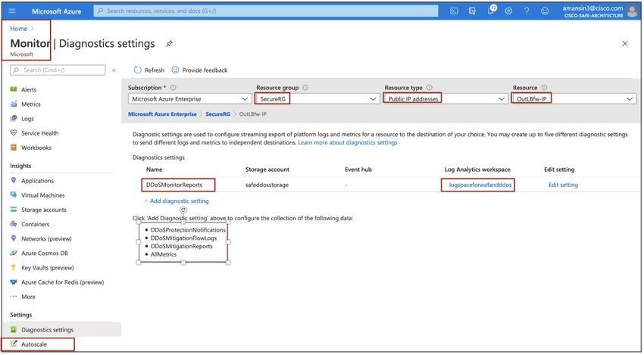Screen dimensions: 644x355
Task: Open Virtual Machines insights
Action: click(42, 195)
